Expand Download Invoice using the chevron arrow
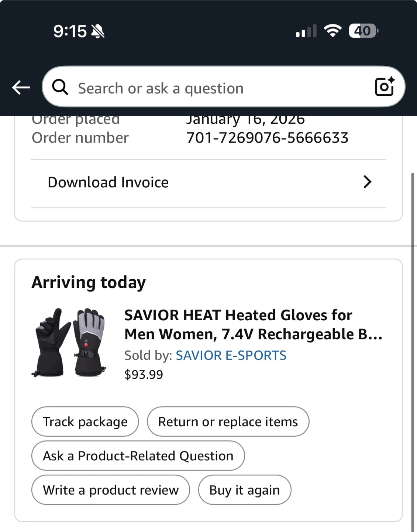Viewport: 417px width, 532px height. click(367, 182)
